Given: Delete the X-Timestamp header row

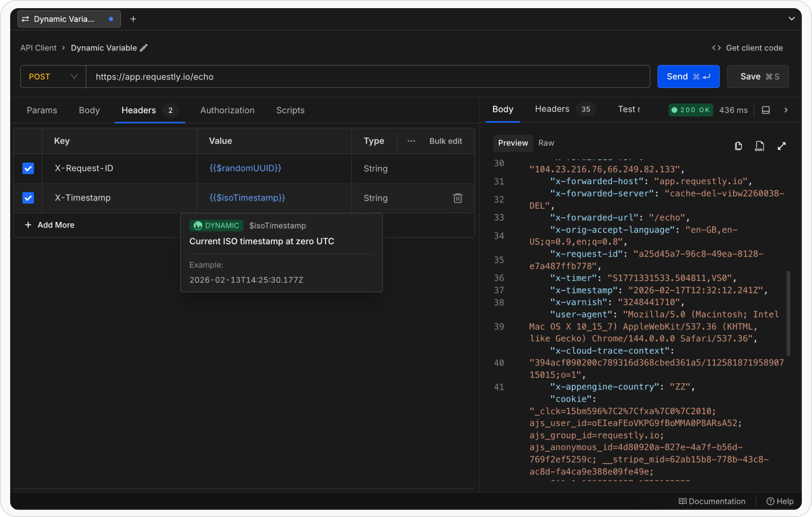Looking at the screenshot, I should (x=457, y=198).
